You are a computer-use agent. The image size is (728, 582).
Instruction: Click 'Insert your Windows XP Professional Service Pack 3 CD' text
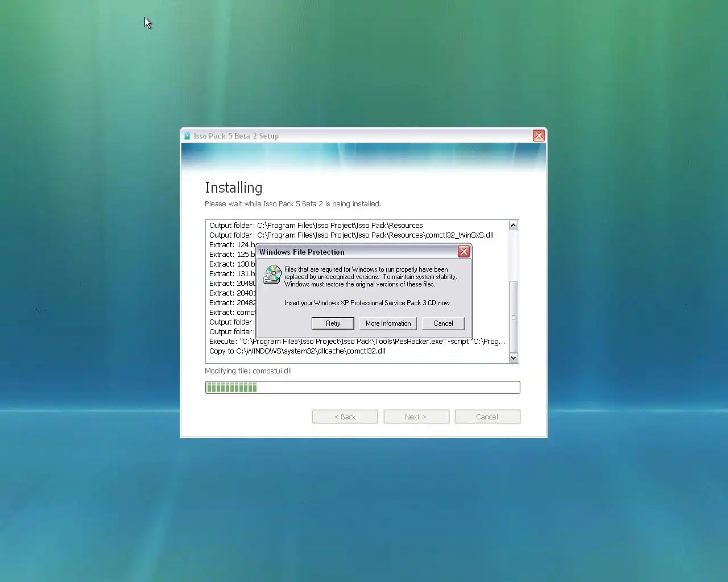point(367,303)
